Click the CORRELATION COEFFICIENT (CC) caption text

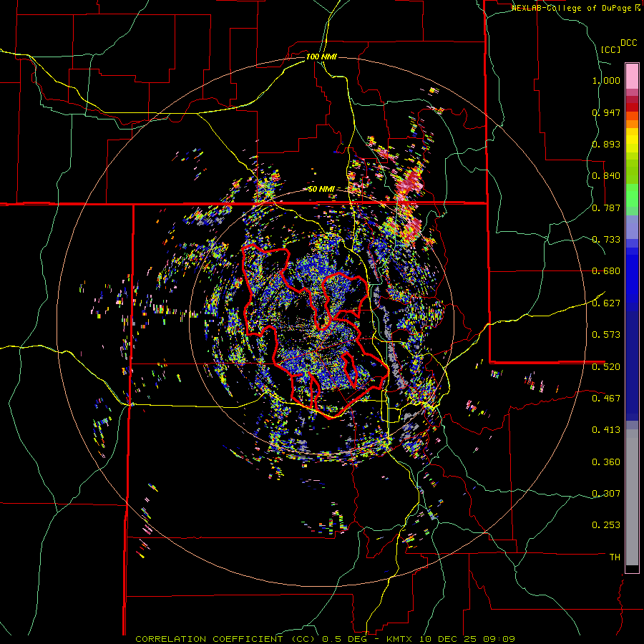click(x=225, y=639)
